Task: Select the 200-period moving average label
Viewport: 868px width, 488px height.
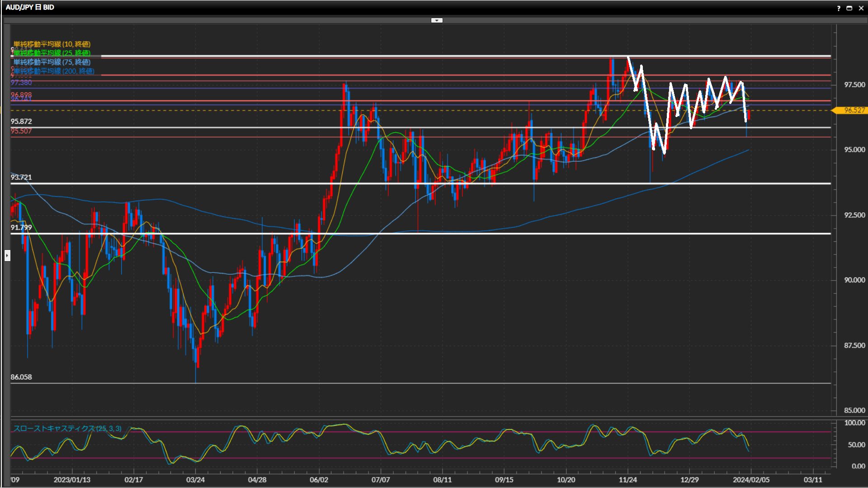Action: [54, 71]
